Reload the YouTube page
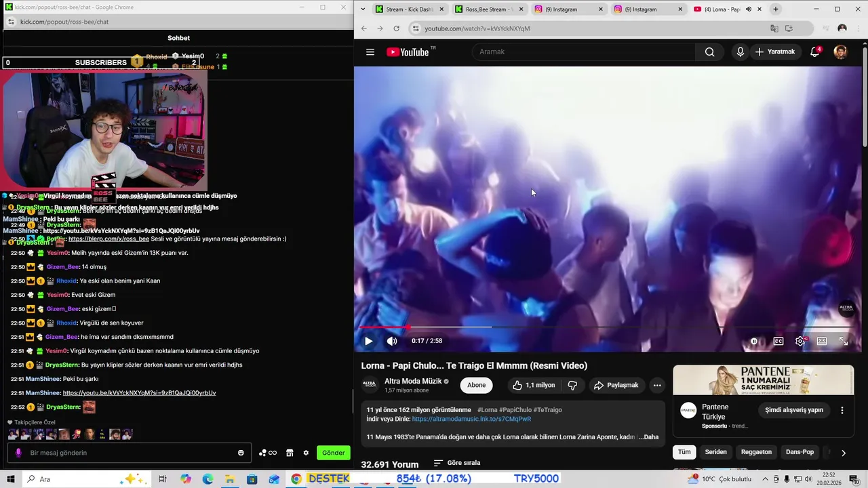The image size is (868, 488). [x=396, y=28]
